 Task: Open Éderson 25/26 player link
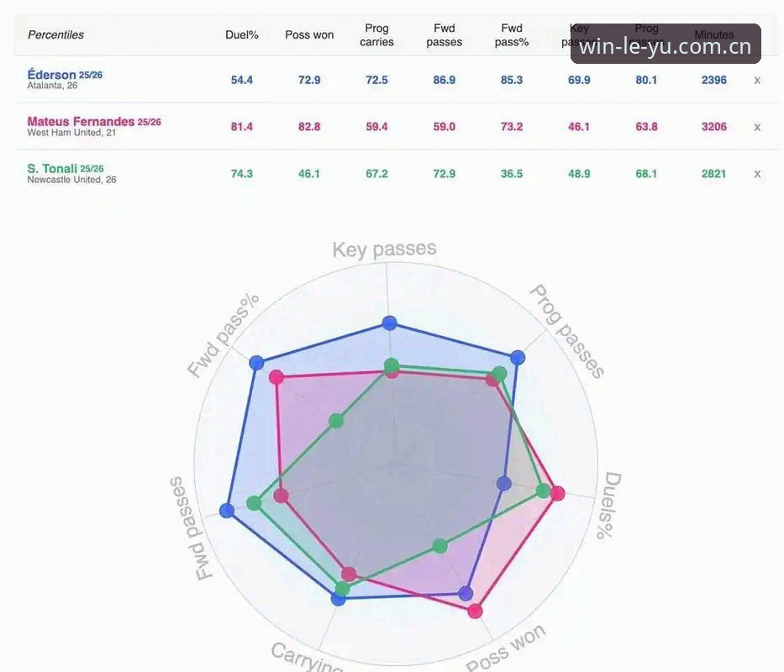65,75
